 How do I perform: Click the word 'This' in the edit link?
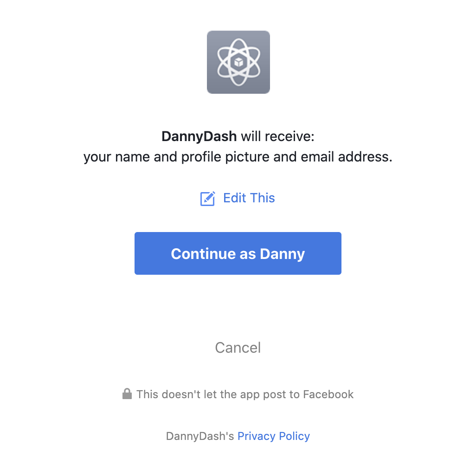(x=263, y=198)
